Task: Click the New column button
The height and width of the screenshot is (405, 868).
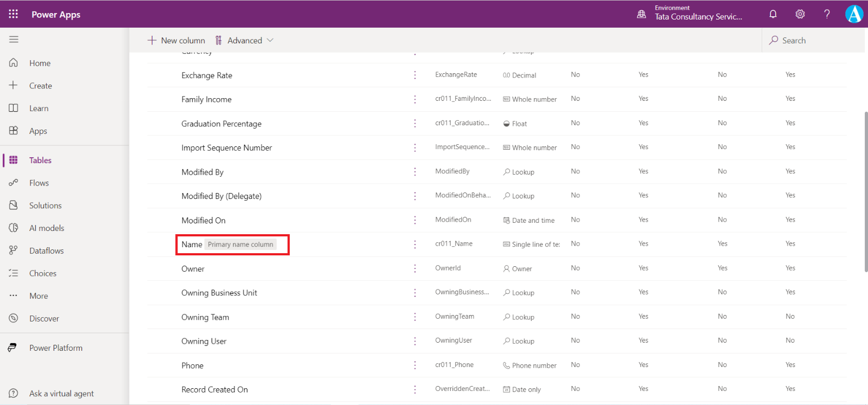Action: (176, 41)
